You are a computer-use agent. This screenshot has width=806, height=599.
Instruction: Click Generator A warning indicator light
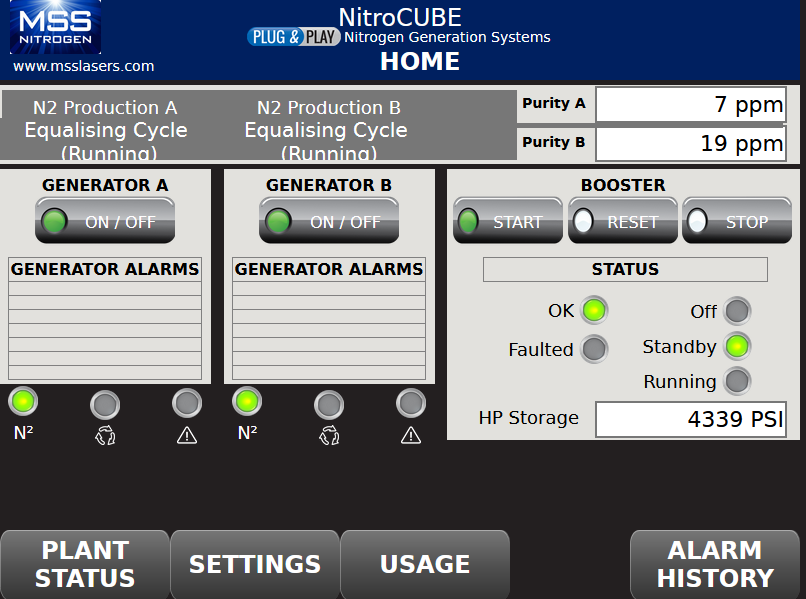(x=187, y=403)
